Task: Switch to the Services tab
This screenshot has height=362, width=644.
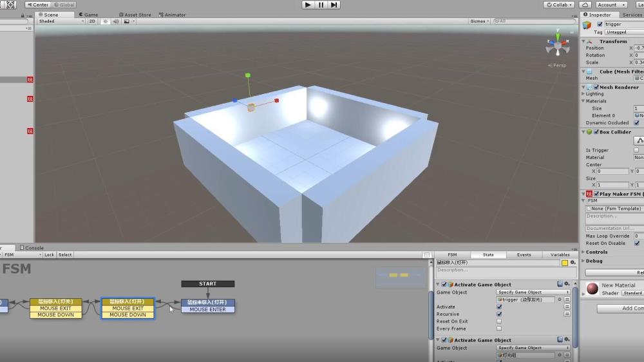Action: [632, 15]
